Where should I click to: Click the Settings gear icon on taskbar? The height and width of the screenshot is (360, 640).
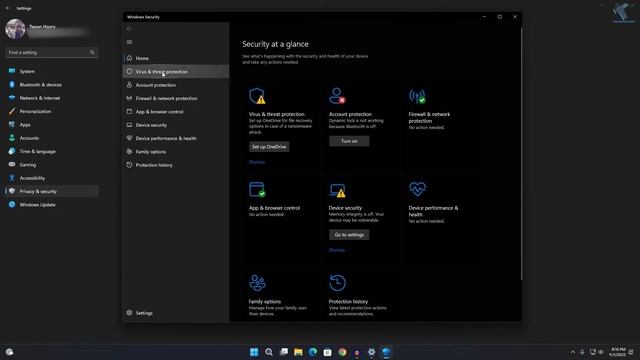tap(371, 352)
